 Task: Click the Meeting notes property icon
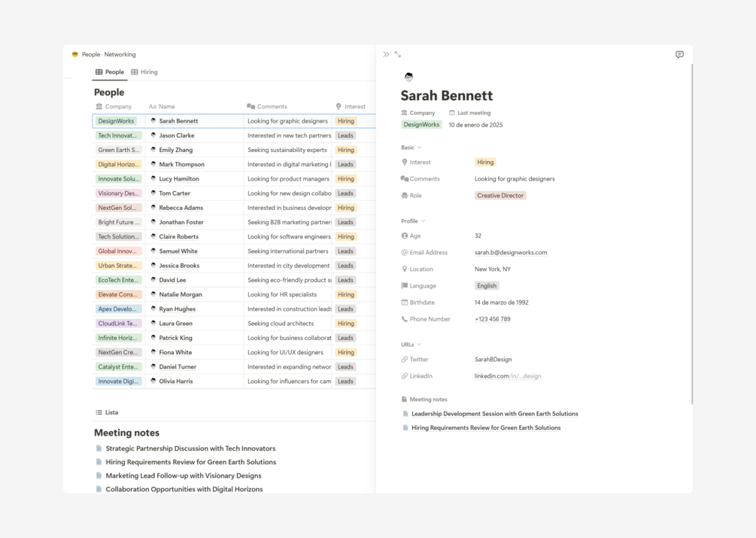(404, 400)
